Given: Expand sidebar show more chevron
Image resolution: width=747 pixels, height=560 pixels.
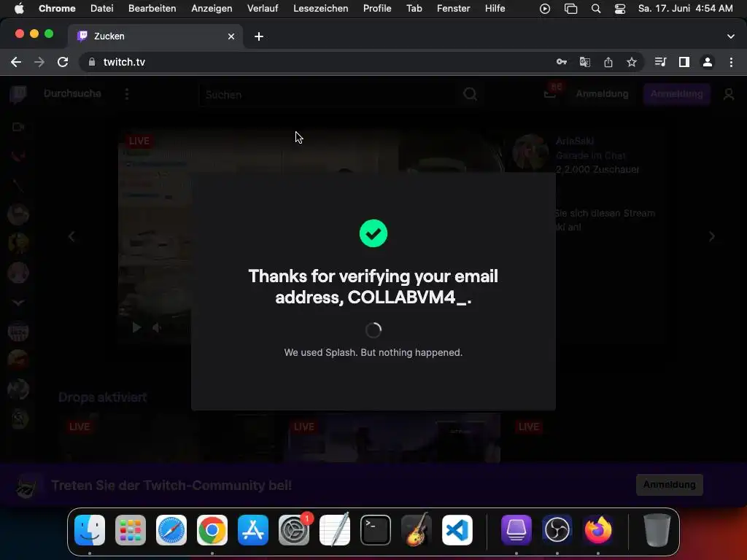Looking at the screenshot, I should (x=18, y=302).
